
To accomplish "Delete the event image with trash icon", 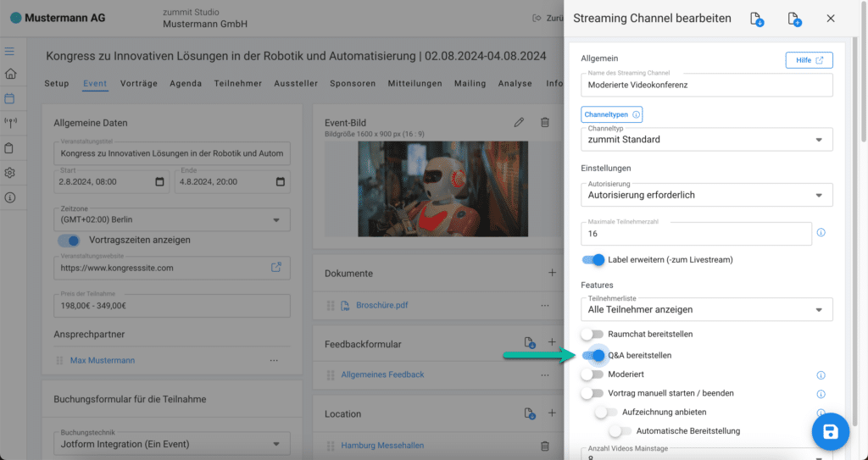I will pos(545,123).
